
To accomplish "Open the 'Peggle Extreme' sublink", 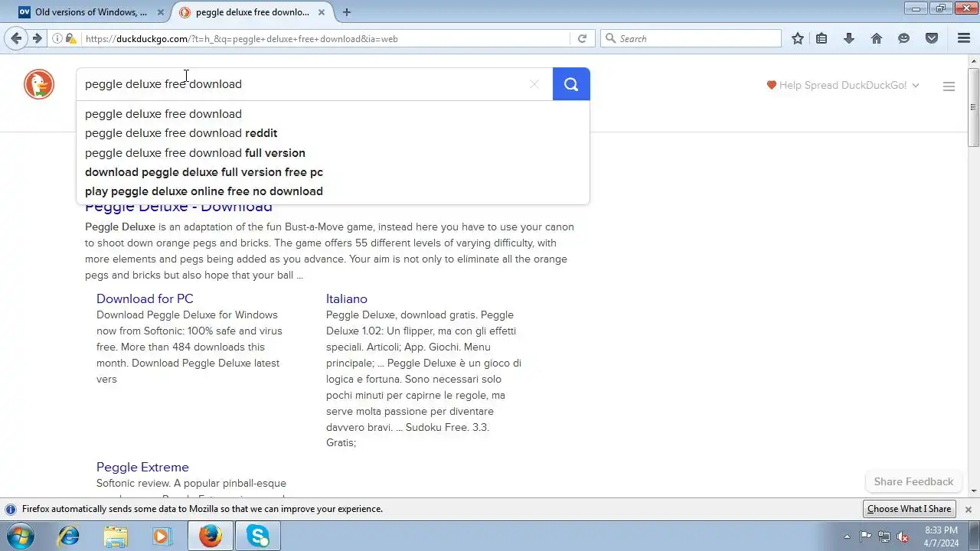I will pyautogui.click(x=142, y=467).
